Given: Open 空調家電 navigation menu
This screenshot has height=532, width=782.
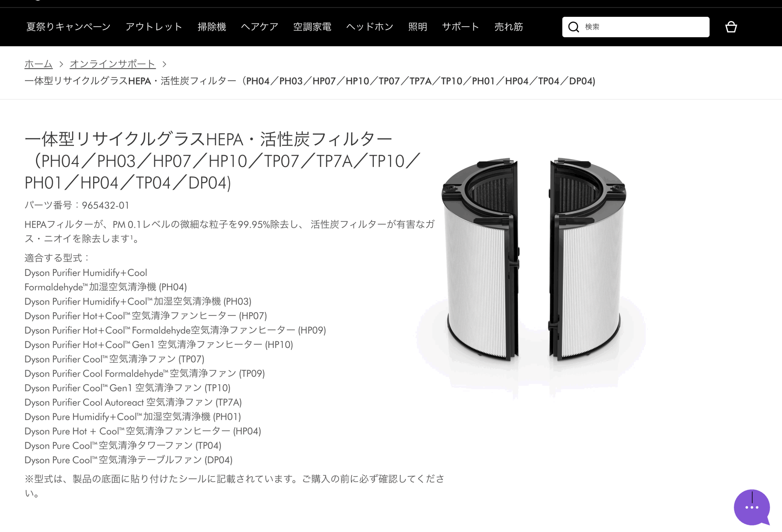Looking at the screenshot, I should [x=312, y=27].
